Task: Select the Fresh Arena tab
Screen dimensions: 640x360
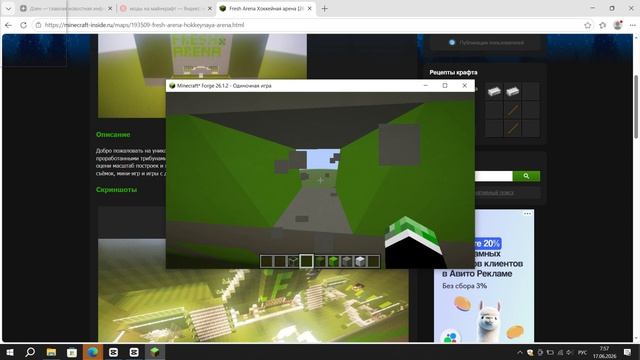Action: [265, 9]
